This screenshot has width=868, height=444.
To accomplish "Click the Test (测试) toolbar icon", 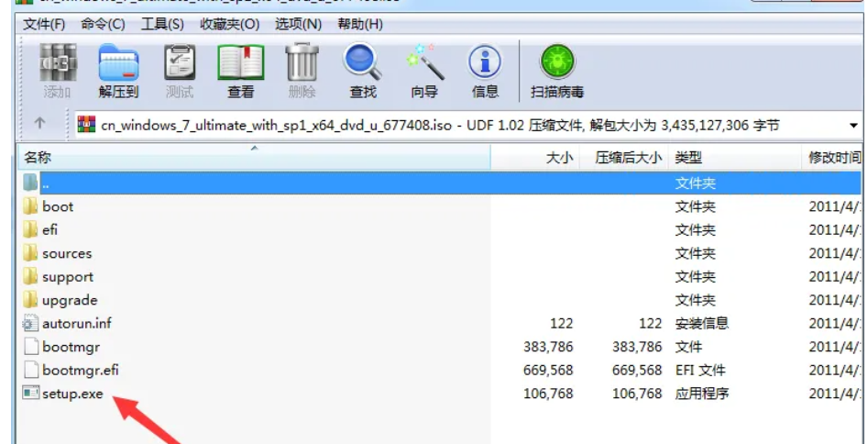I will [180, 62].
